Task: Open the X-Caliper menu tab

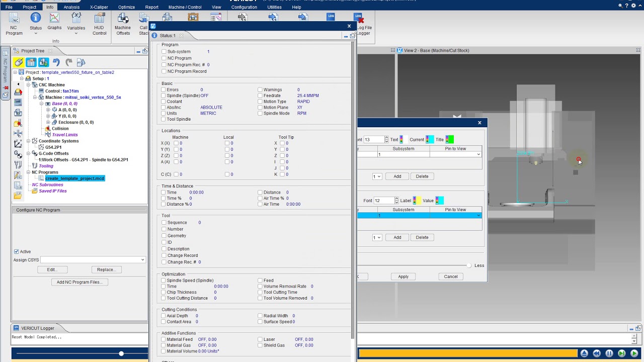Action: 99,7
